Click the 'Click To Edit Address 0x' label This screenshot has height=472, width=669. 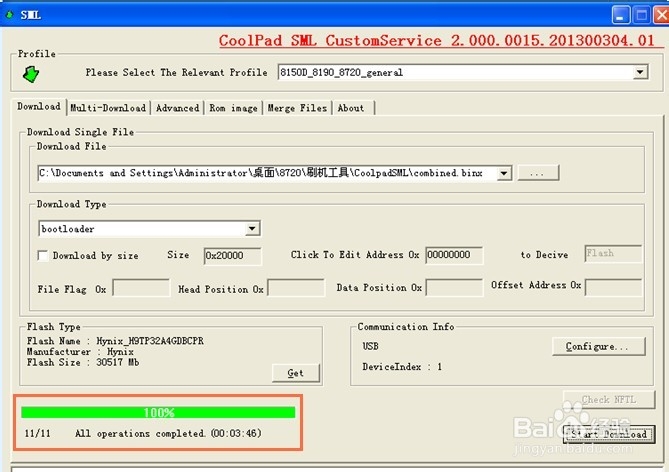point(355,255)
